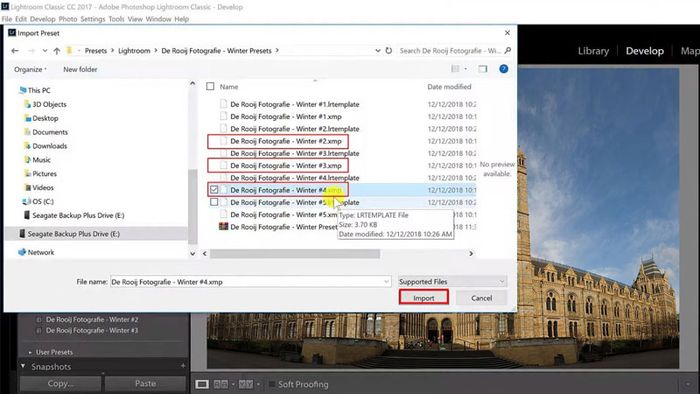Click the search magnifier icon
Screen dimensions: 700x394
pos(508,50)
